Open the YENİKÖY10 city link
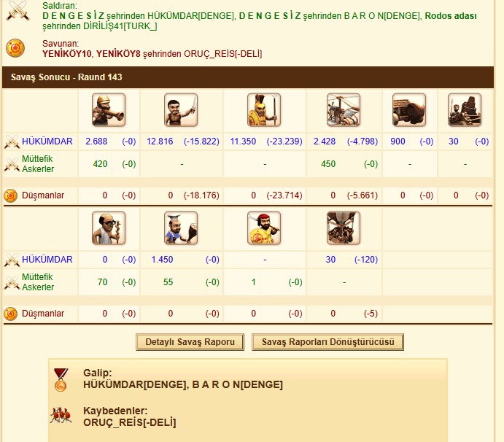The width and height of the screenshot is (504, 442). point(67,54)
